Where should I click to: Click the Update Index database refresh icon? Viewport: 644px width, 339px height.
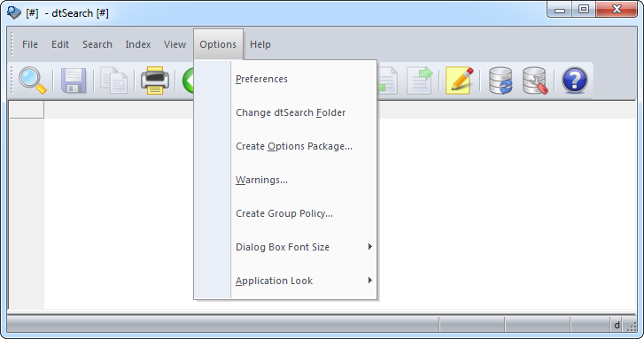click(500, 81)
